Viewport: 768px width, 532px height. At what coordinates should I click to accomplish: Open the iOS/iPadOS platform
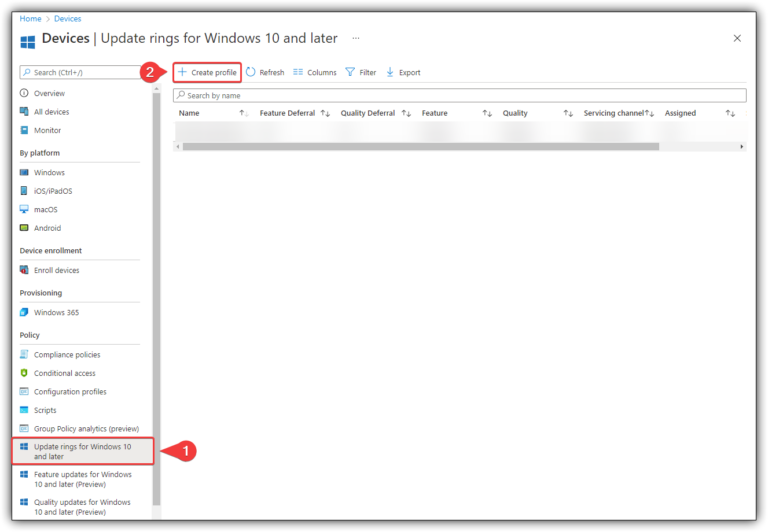(53, 191)
